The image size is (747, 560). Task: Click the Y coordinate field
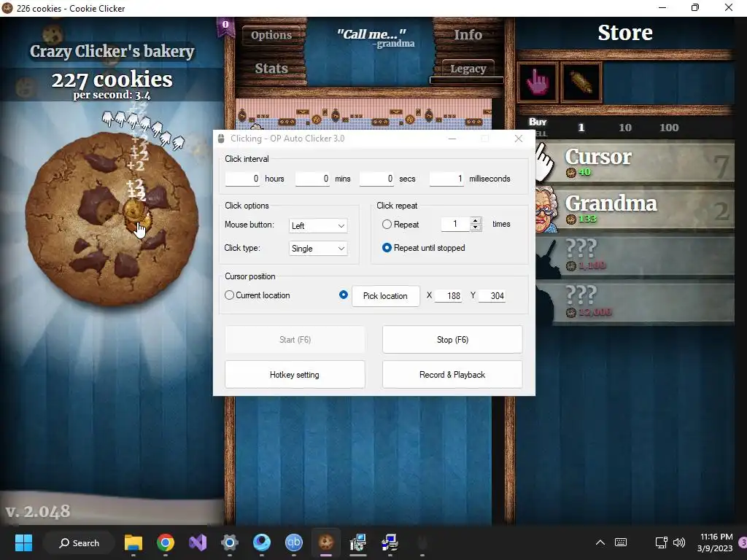(492, 296)
